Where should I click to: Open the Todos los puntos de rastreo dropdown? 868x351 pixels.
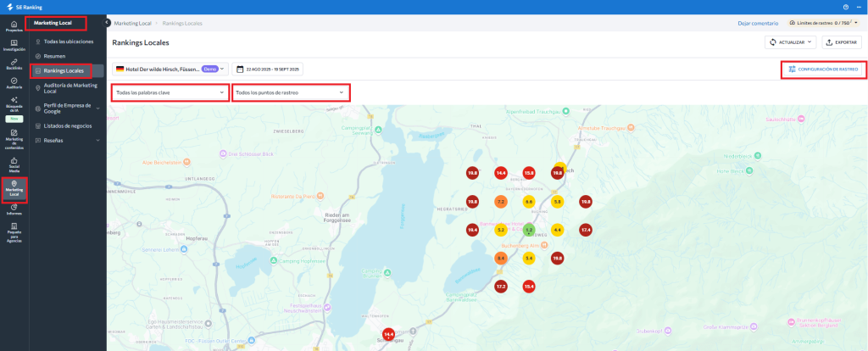[x=291, y=92]
